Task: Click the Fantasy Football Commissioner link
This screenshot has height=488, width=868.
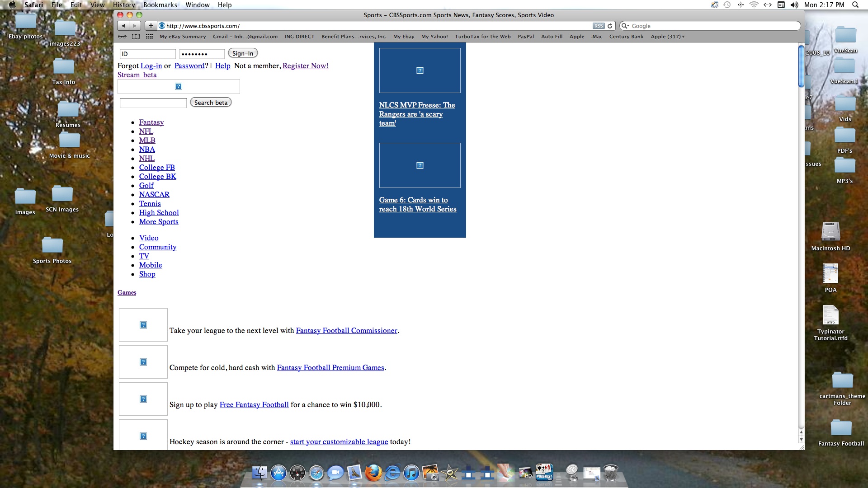Action: coord(346,331)
